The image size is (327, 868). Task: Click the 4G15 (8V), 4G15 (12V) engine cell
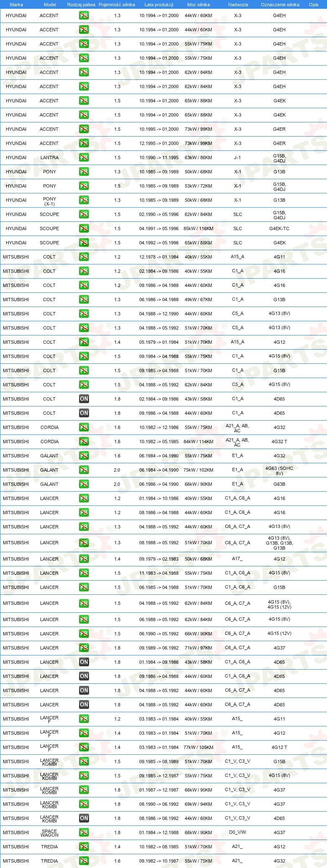pos(279,605)
